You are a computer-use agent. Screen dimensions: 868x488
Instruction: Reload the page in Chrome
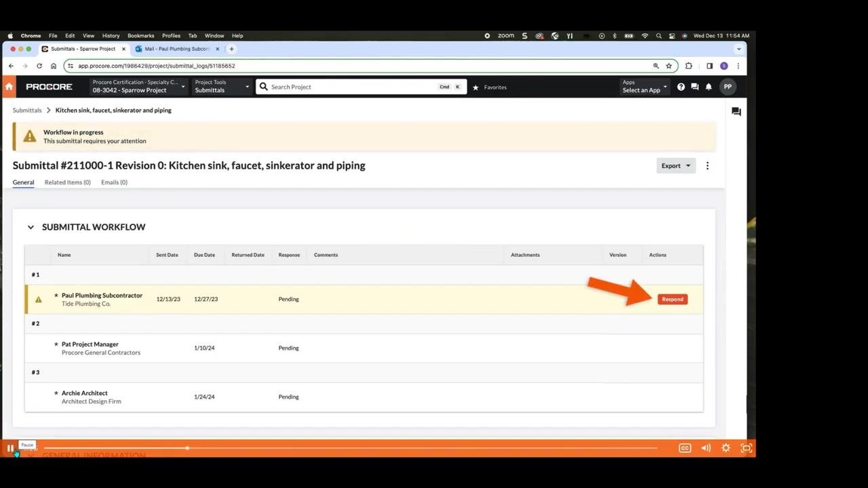39,66
